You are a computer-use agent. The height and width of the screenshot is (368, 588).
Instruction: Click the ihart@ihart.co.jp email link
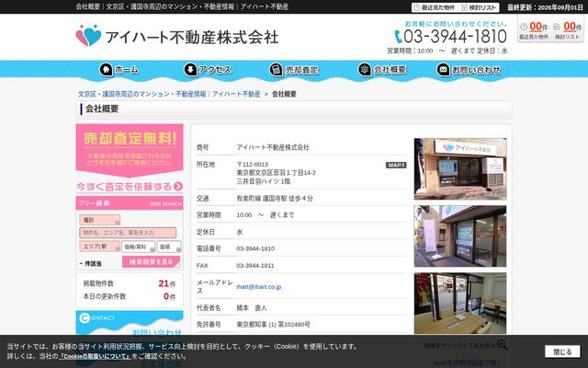259,286
